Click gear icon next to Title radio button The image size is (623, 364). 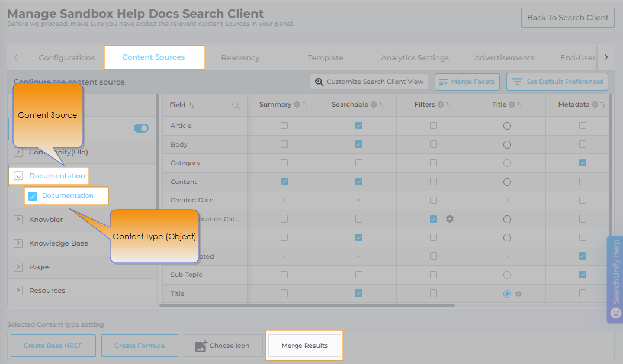518,294
